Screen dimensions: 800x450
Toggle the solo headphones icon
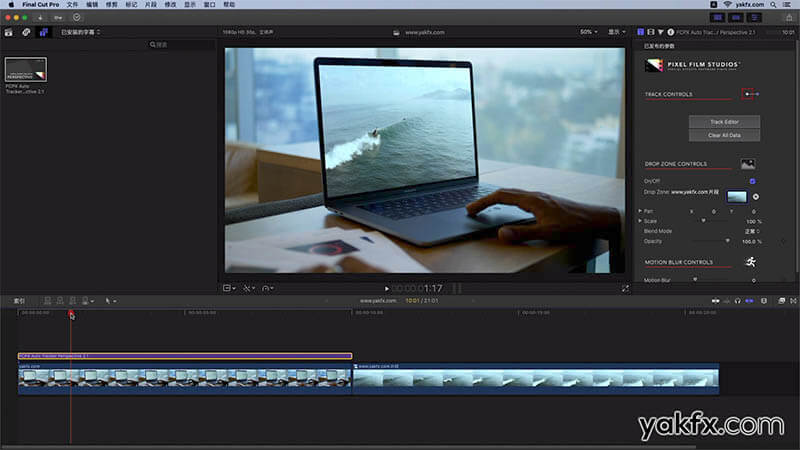tap(737, 301)
